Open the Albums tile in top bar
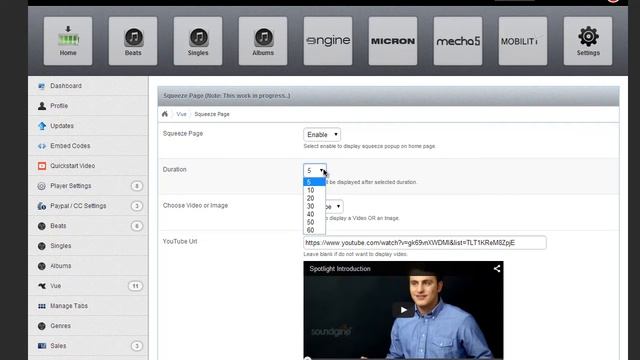 pyautogui.click(x=263, y=41)
